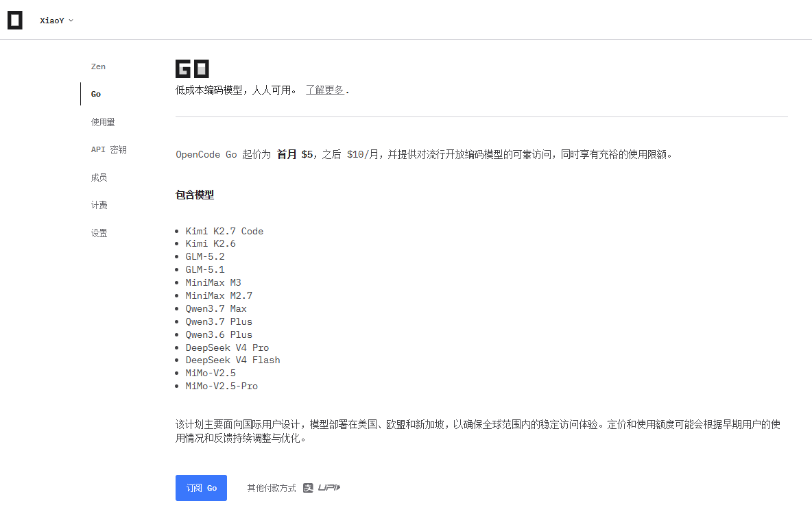
Task: Click GLM-5.2 list entry
Action: click(205, 256)
